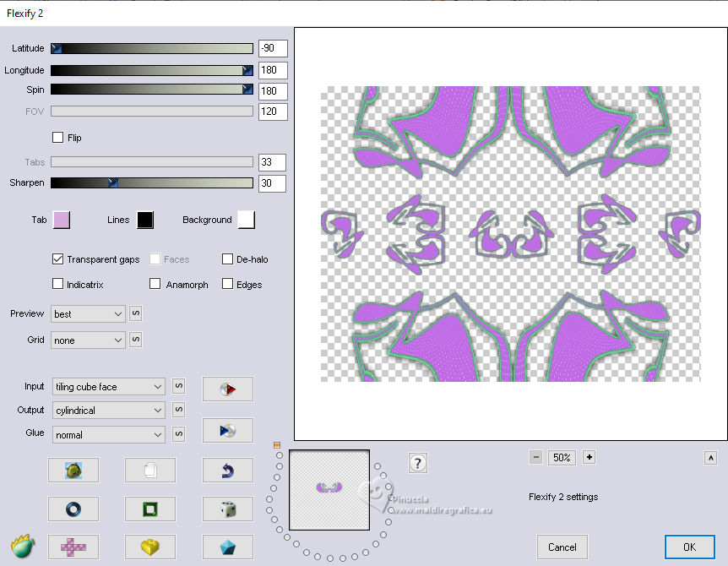
Task: Click the flaming green globe logo
Action: pos(23,546)
